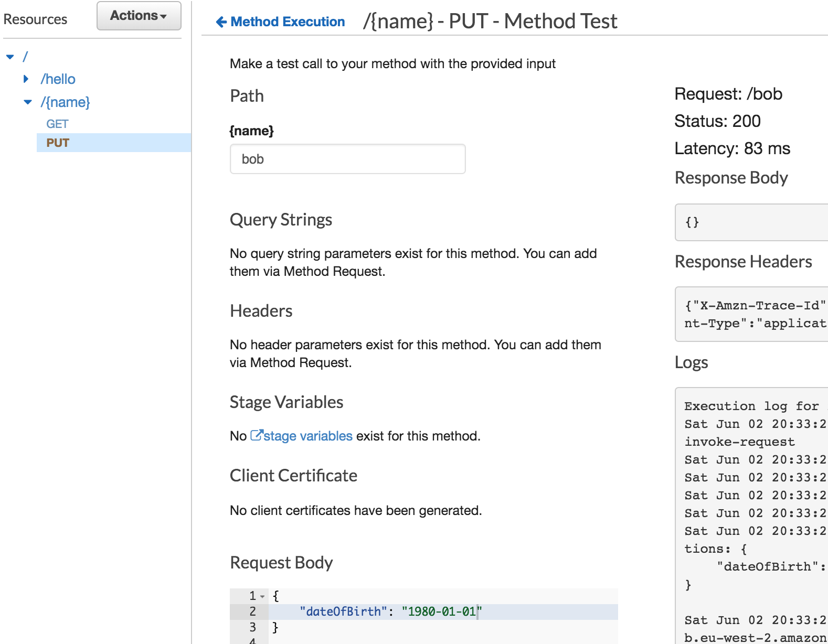Viewport: 828px width, 644px height.
Task: Open the stage variables link
Action: (x=308, y=436)
